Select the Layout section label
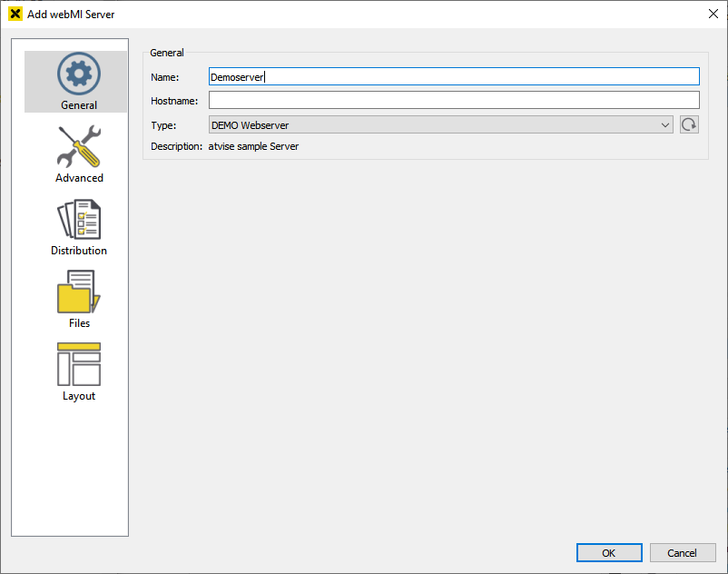Screen dimensions: 728x574 tap(79, 396)
